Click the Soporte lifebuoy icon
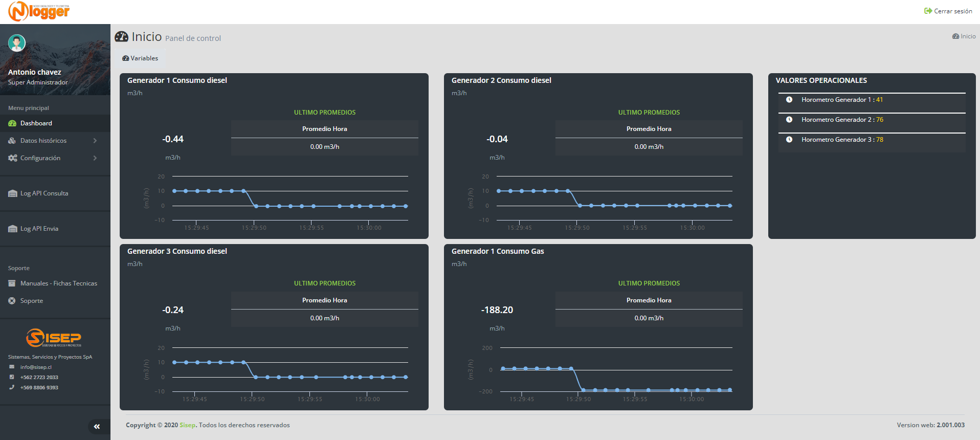Screen dimensions: 980x440 [x=12, y=301]
